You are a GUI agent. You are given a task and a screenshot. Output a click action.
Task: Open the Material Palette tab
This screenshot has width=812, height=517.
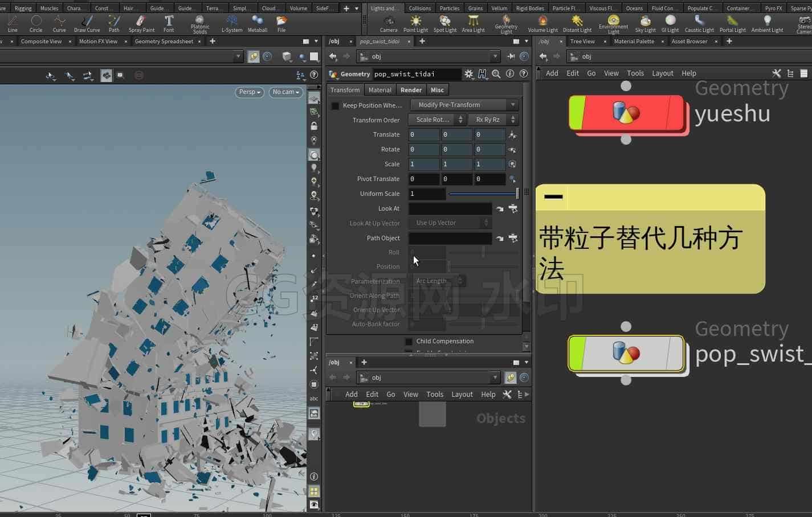tap(634, 42)
